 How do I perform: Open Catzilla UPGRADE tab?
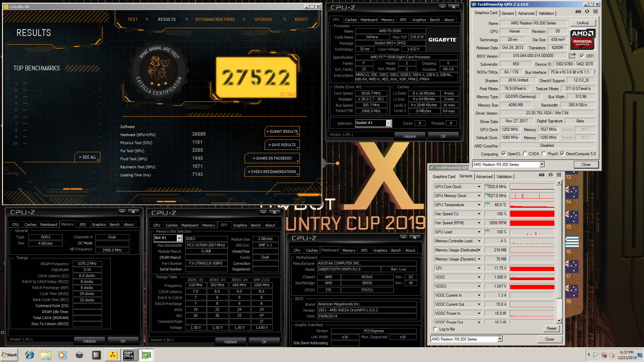click(264, 19)
